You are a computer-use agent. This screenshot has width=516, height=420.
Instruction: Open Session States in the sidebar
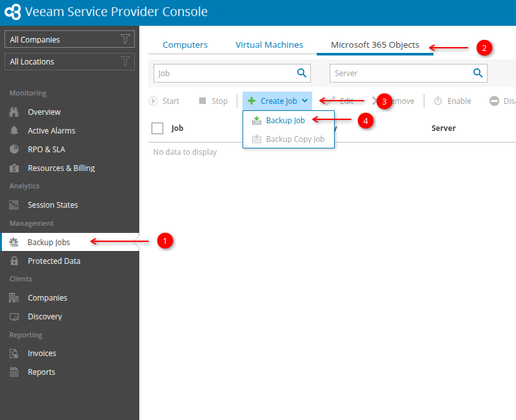[52, 205]
